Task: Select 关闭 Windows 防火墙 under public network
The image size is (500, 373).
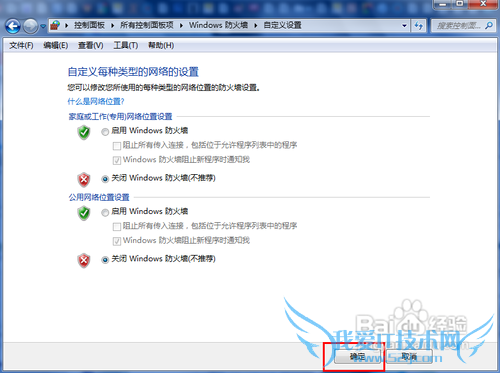Action: 105,260
